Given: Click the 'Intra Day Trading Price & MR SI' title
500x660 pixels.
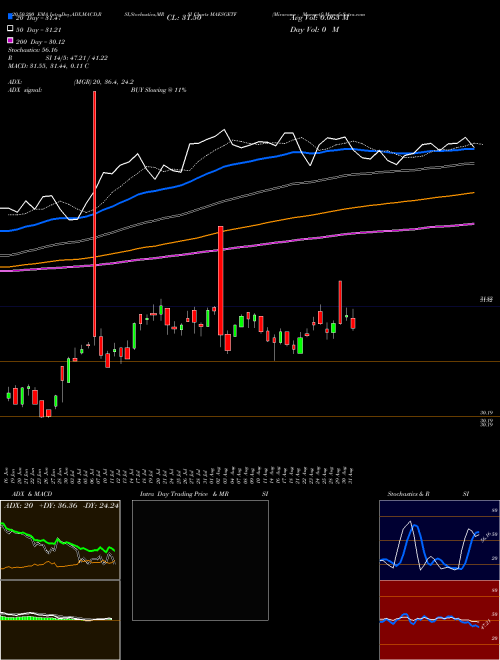Looking at the screenshot, I should click(204, 494).
